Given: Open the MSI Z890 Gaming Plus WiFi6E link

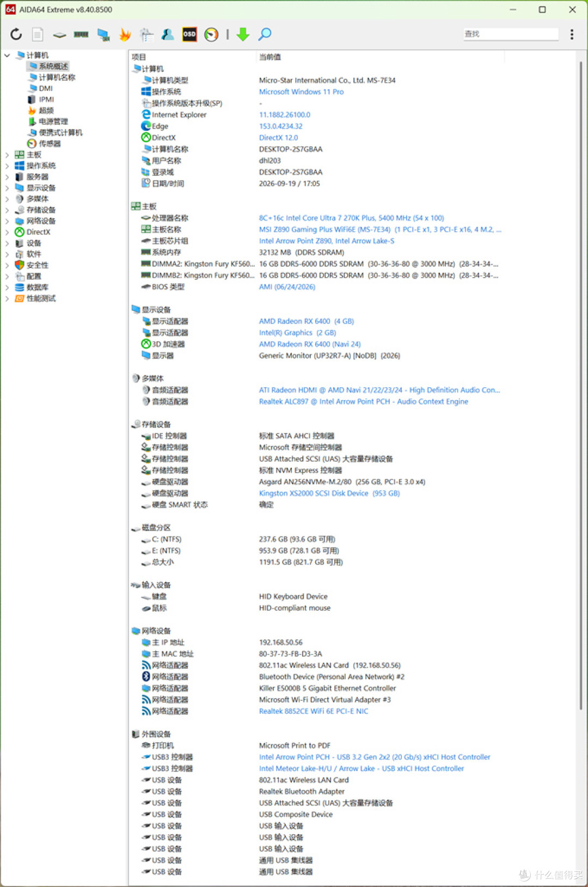Looking at the screenshot, I should [380, 229].
